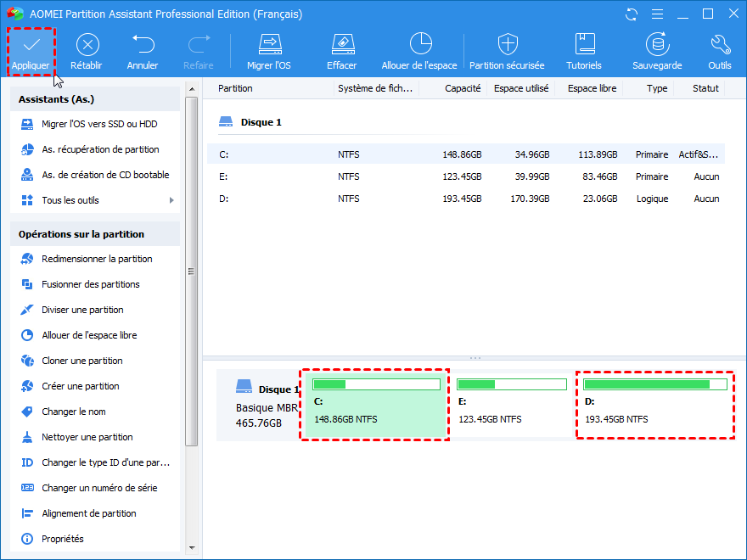Screen dimensions: 747x560
Task: Select Fusionner des partitions
Action: coord(95,284)
